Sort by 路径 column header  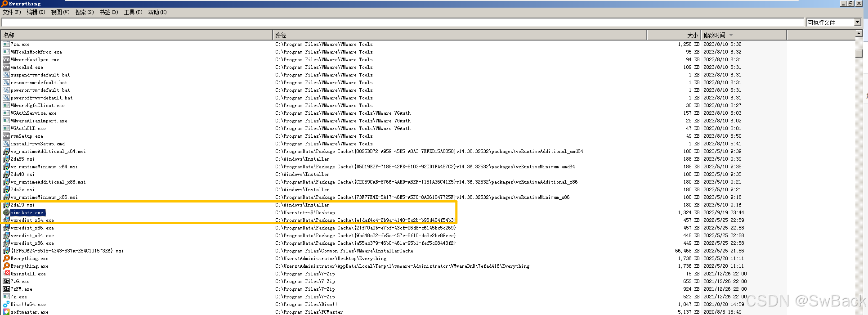tap(460, 35)
